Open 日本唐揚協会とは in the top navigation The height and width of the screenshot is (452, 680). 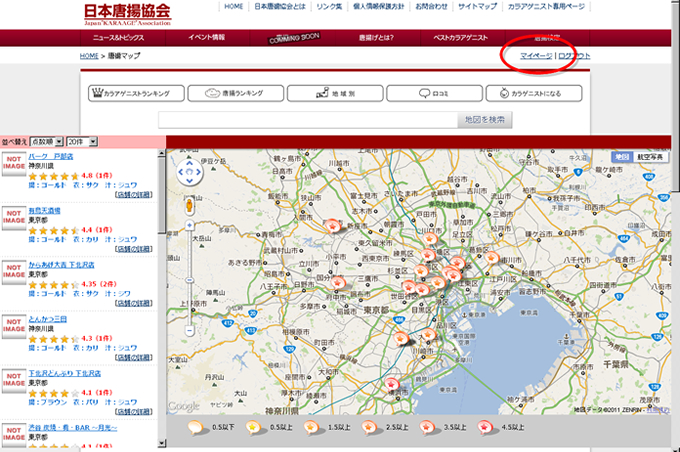280,7
